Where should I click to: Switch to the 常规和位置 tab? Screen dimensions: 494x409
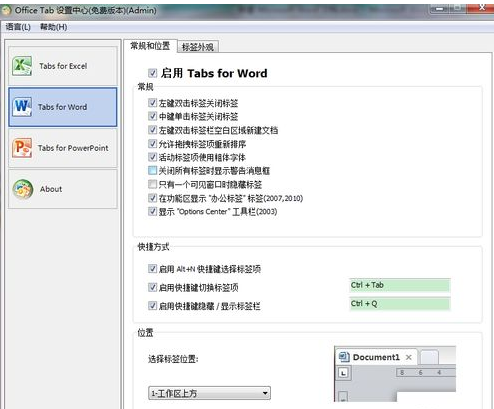coord(150,46)
